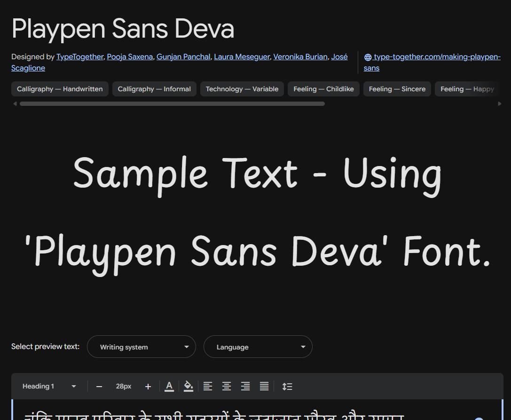The width and height of the screenshot is (511, 420).
Task: Select the Technology — Variable tag
Action: tap(242, 89)
